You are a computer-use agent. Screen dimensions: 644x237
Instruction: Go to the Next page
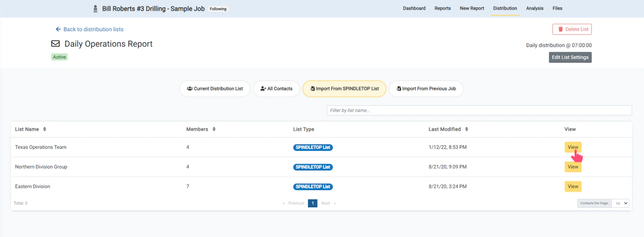point(328,203)
